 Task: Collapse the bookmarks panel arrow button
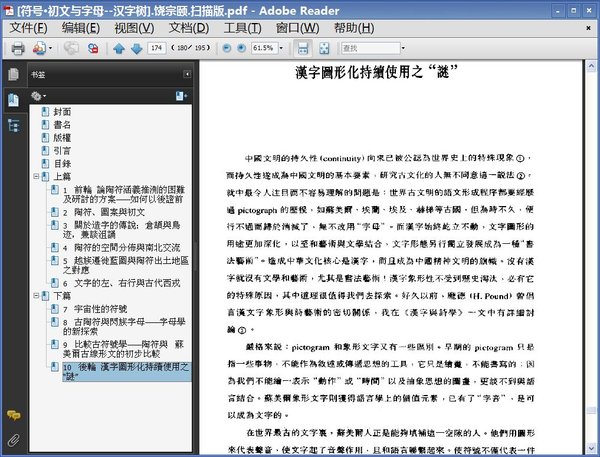[x=187, y=74]
